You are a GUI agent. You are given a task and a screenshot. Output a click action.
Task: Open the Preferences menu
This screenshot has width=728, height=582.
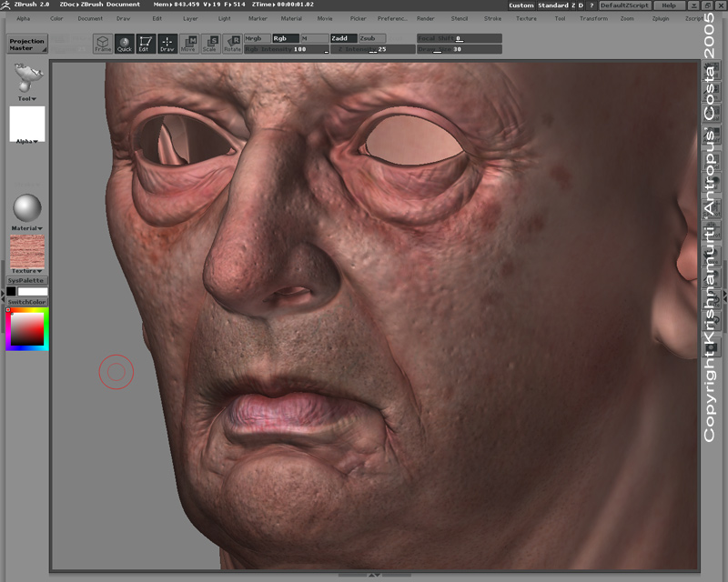coord(392,18)
